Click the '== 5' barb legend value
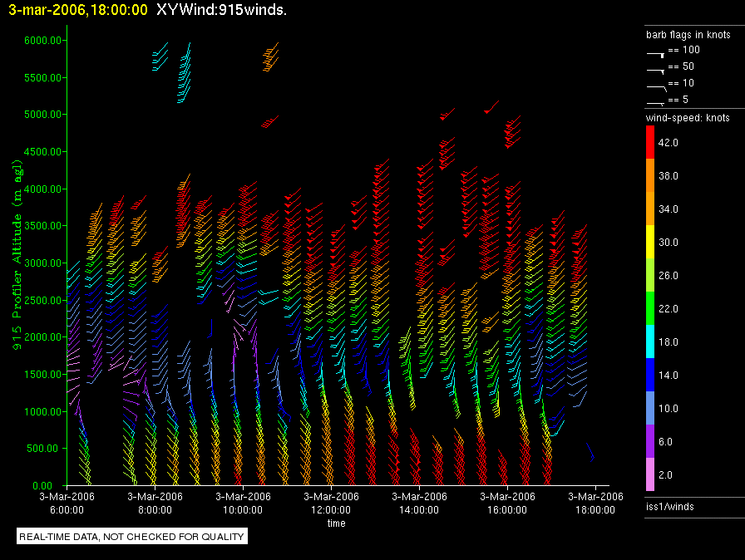Image resolution: width=745 pixels, height=560 pixels. coord(678,100)
